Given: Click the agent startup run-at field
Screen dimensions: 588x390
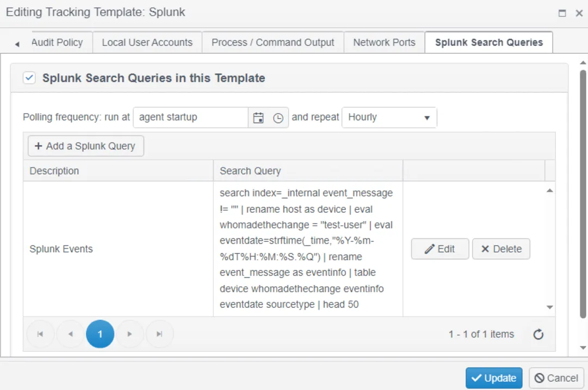Looking at the screenshot, I should 190,117.
